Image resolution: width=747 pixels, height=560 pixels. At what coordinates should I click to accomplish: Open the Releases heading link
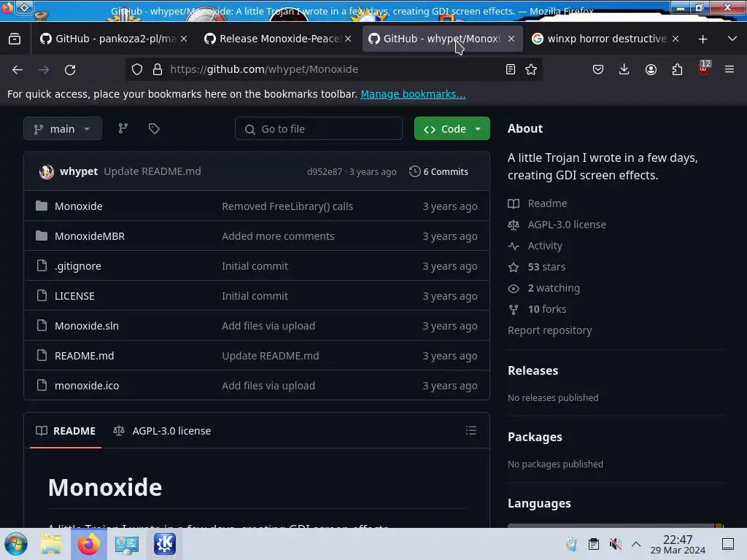click(x=533, y=370)
